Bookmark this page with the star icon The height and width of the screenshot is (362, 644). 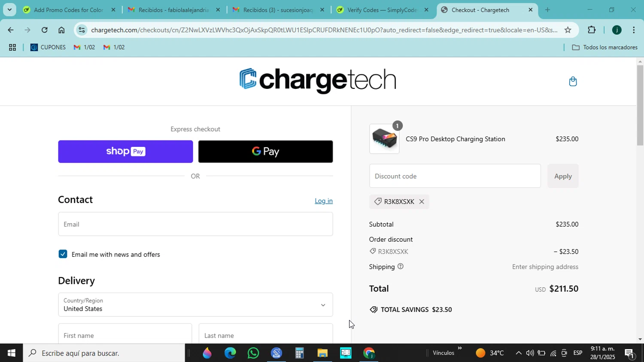(568, 30)
